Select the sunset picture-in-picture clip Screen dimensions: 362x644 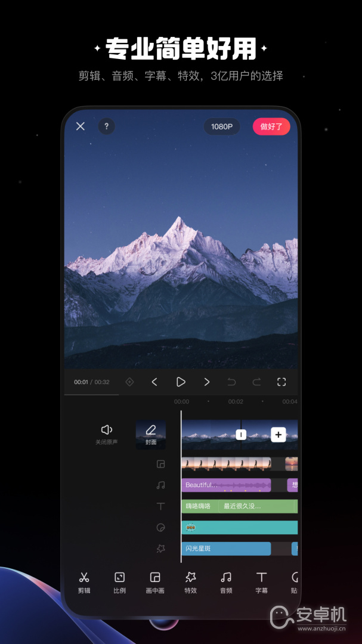click(x=292, y=464)
